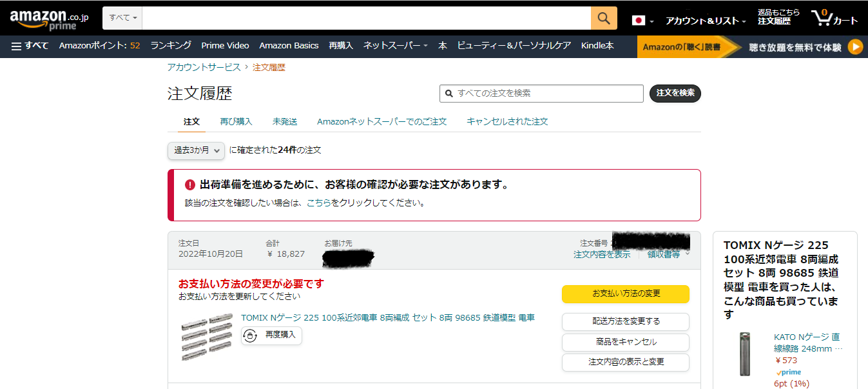Click 注文内容の表示と変更 button
Viewport: 868px width, 389px height.
coord(626,363)
